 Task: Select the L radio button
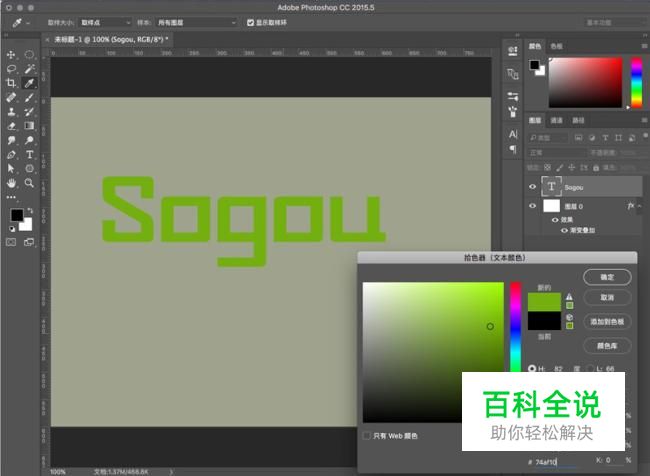click(592, 369)
